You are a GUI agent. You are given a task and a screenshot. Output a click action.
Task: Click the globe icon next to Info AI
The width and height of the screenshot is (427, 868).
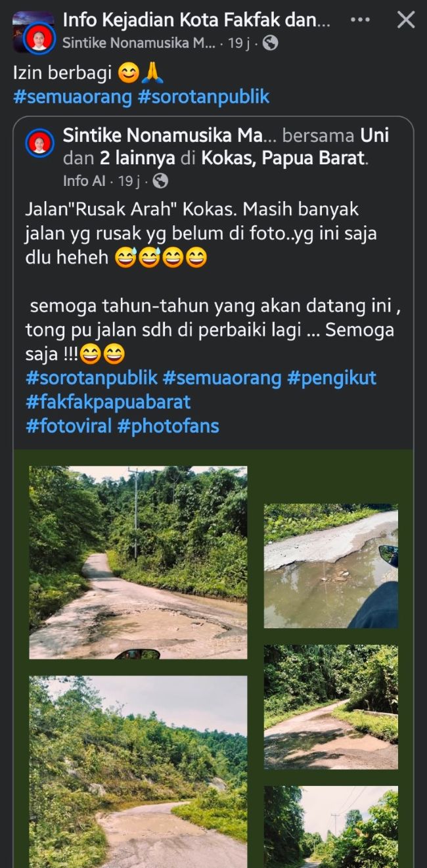(x=160, y=181)
